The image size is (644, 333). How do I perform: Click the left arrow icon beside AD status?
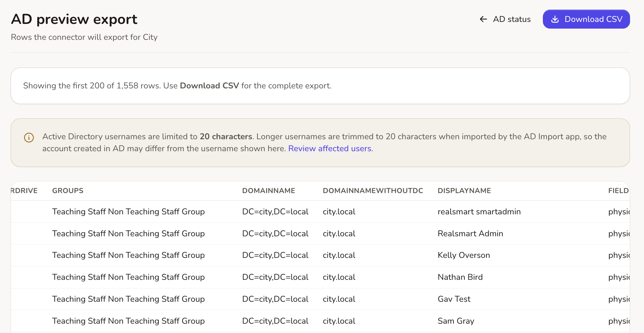pos(483,19)
